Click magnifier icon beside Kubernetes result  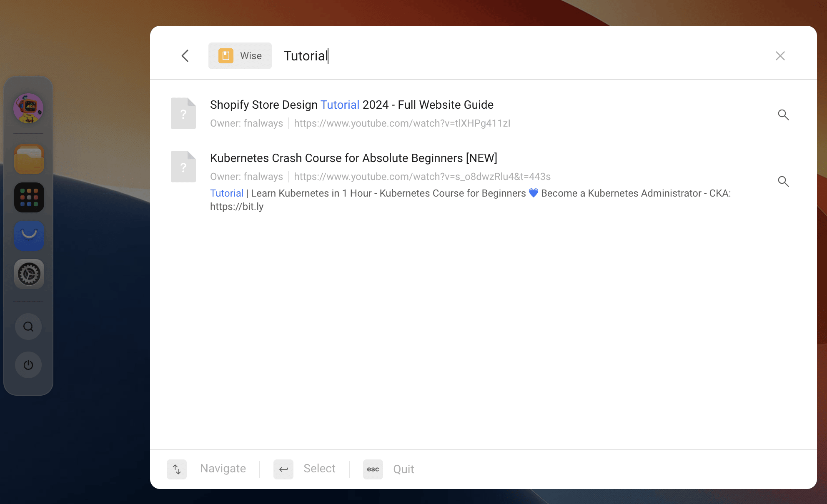783,181
